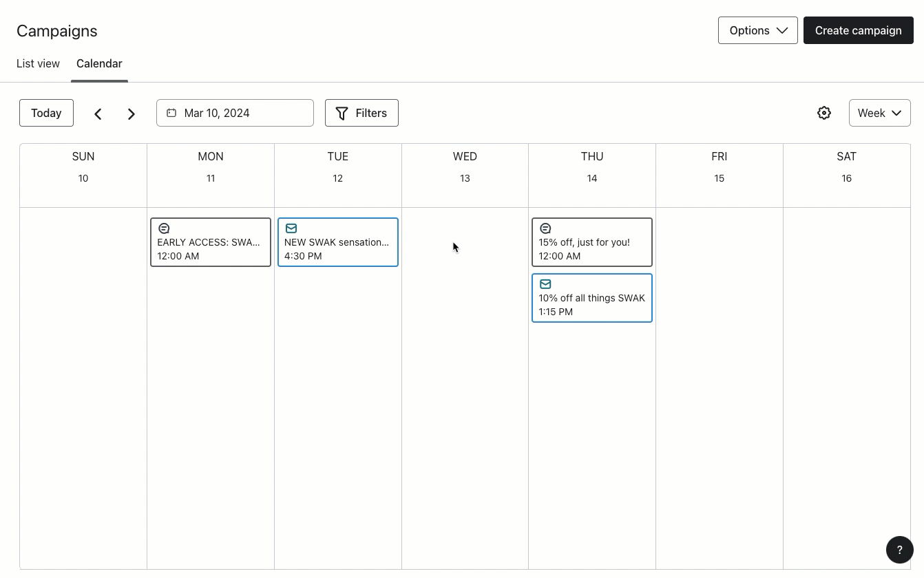Click the email envelope icon on NEW SWAK campaign
The width and height of the screenshot is (924, 578).
point(291,228)
